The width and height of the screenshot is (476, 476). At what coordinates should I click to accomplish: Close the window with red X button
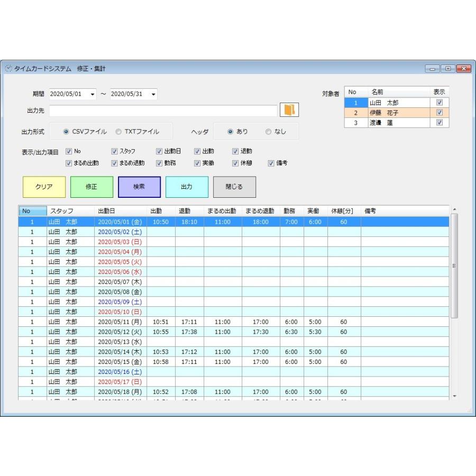pyautogui.click(x=464, y=69)
